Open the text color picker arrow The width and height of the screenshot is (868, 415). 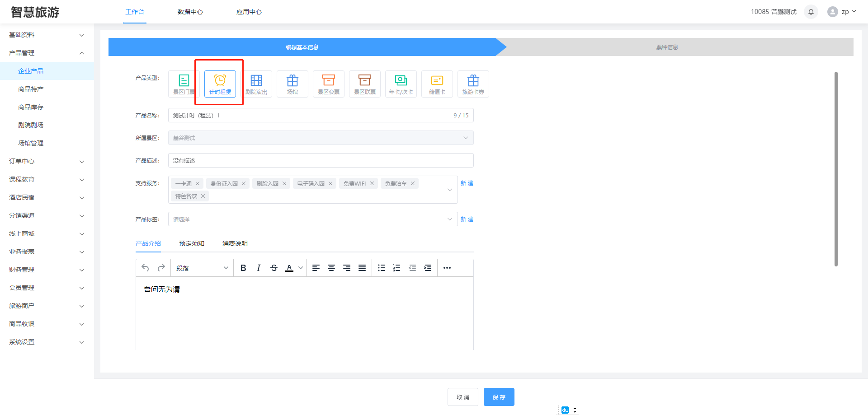[301, 268]
